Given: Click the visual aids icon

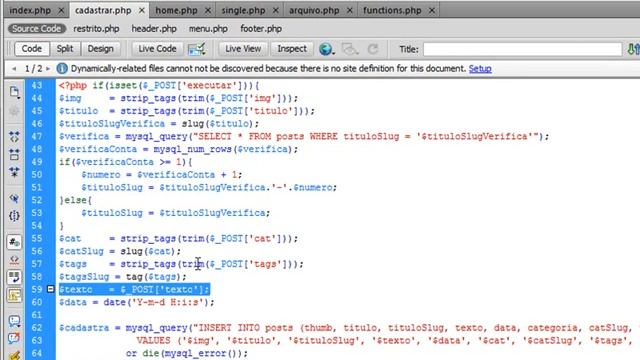Looking at the screenshot, I should pos(350,49).
